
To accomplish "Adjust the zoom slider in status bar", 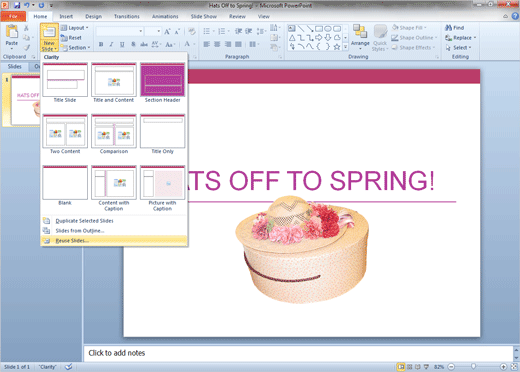I will point(473,367).
